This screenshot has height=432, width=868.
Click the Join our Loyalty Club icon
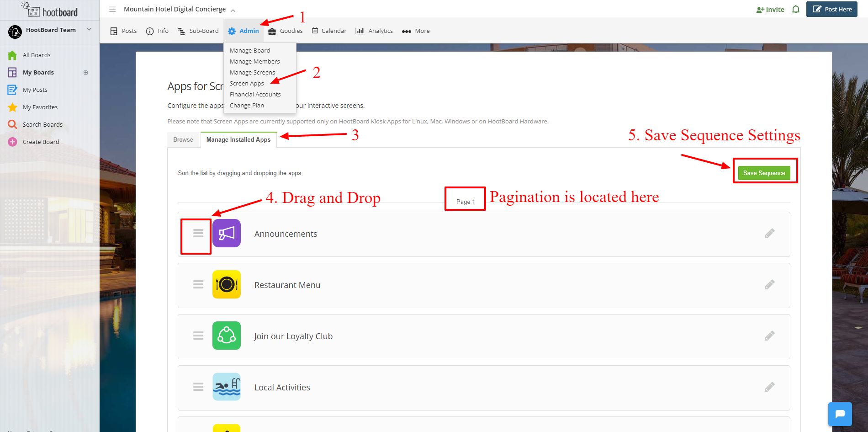(226, 336)
